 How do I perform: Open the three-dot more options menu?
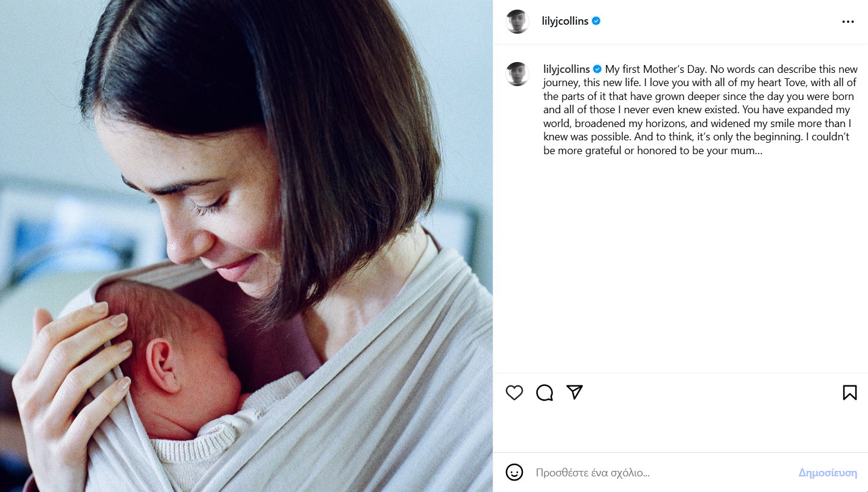848,22
